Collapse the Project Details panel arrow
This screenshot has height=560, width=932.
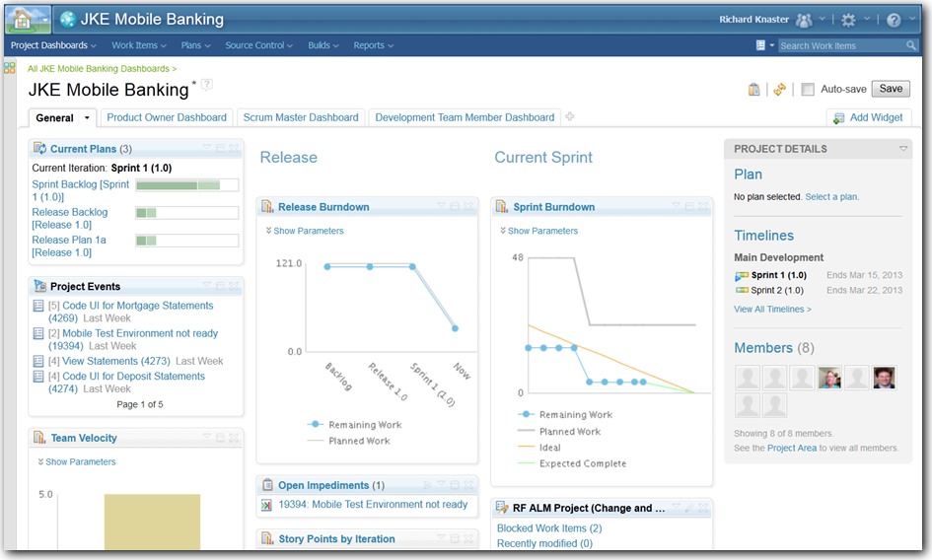click(x=903, y=149)
